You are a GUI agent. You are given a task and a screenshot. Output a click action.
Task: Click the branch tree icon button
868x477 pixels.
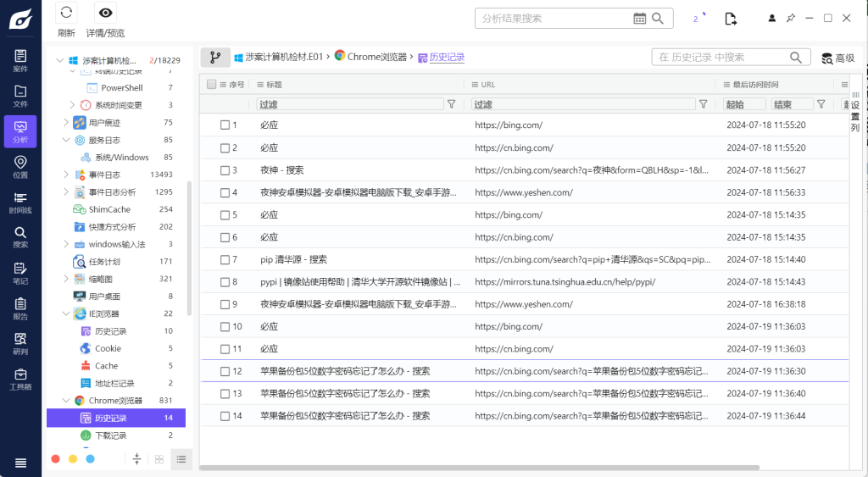215,57
